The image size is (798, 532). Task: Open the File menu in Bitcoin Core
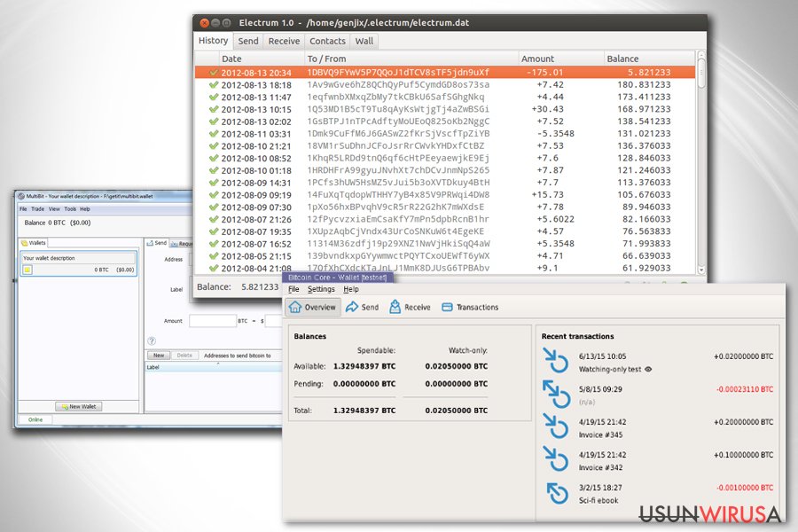[x=293, y=289]
